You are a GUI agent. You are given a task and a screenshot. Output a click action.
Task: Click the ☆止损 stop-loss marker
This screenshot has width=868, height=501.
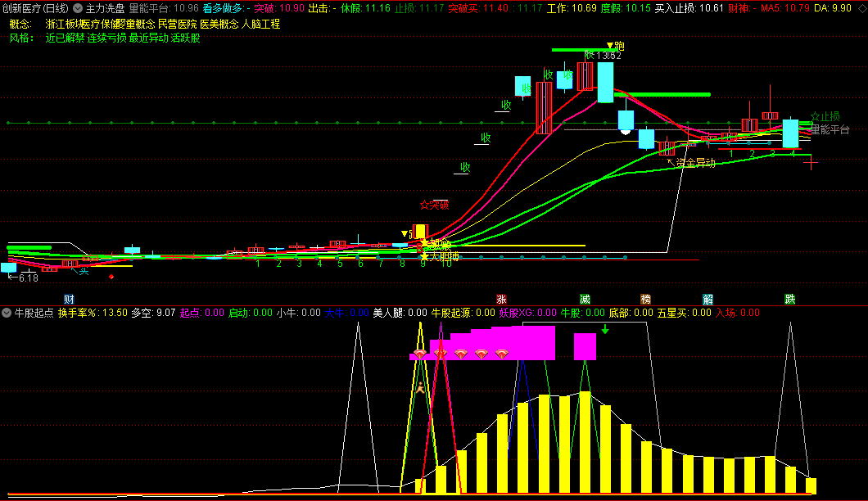[825, 116]
